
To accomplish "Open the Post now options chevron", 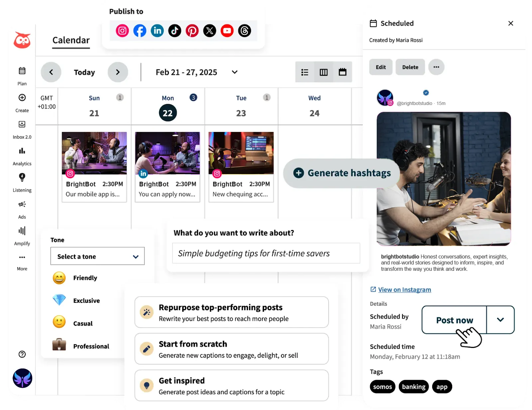I will pos(500,320).
